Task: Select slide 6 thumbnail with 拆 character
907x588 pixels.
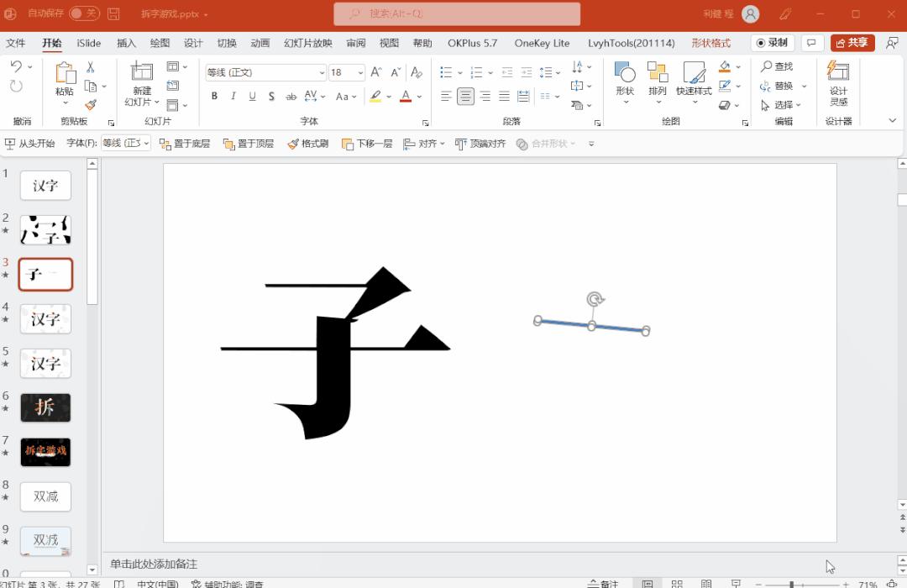Action: pos(45,407)
